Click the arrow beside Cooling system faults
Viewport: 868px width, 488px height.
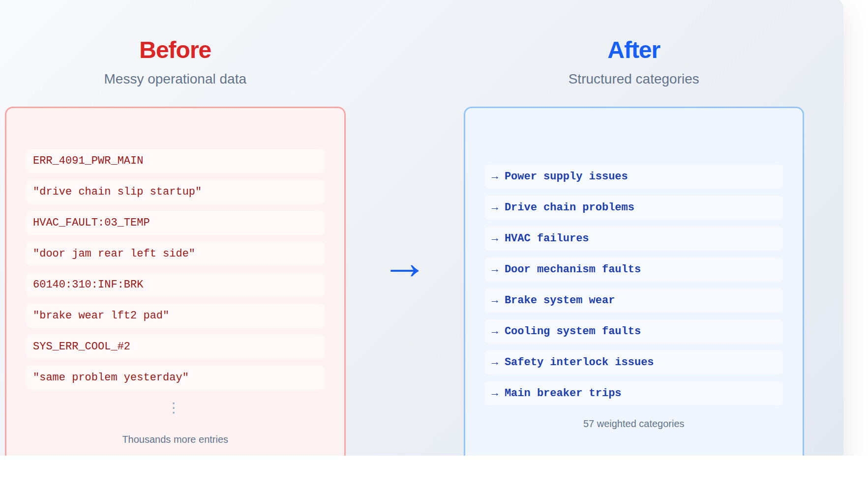pyautogui.click(x=495, y=332)
